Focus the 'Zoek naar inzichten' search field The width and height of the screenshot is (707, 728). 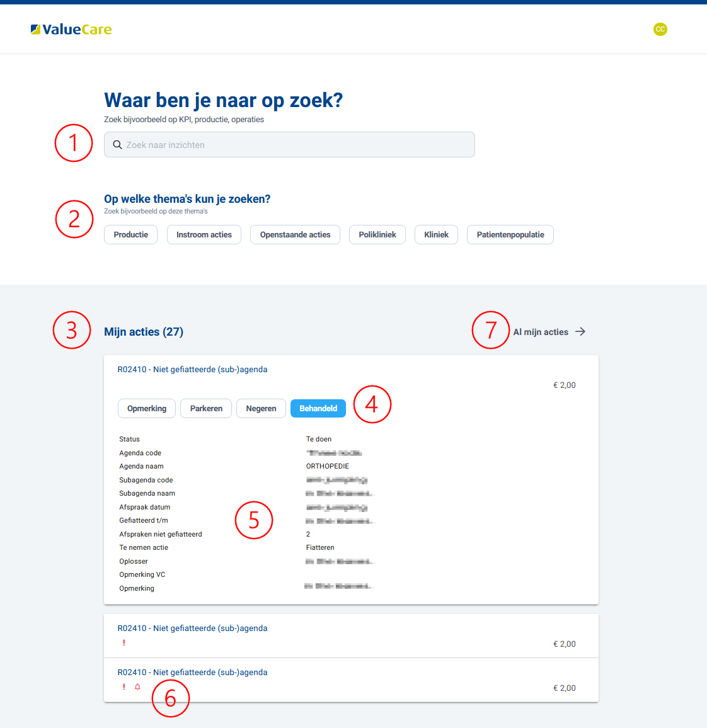(x=296, y=145)
